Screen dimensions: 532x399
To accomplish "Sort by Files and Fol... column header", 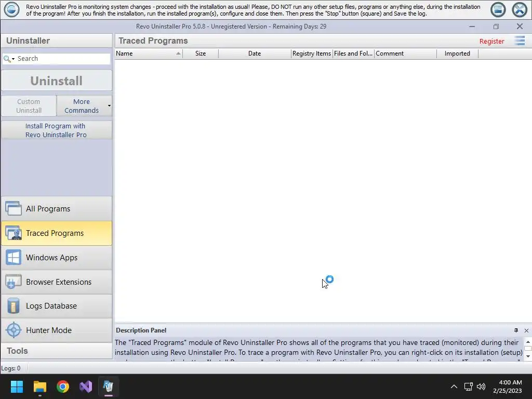I will click(353, 54).
